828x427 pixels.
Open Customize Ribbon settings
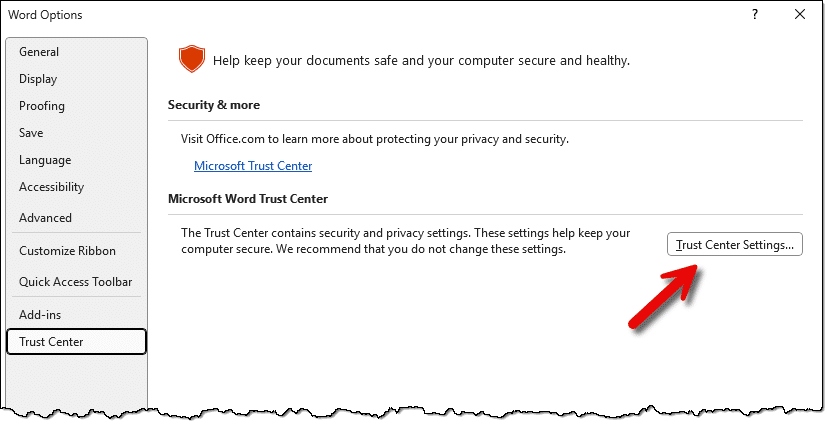point(67,251)
